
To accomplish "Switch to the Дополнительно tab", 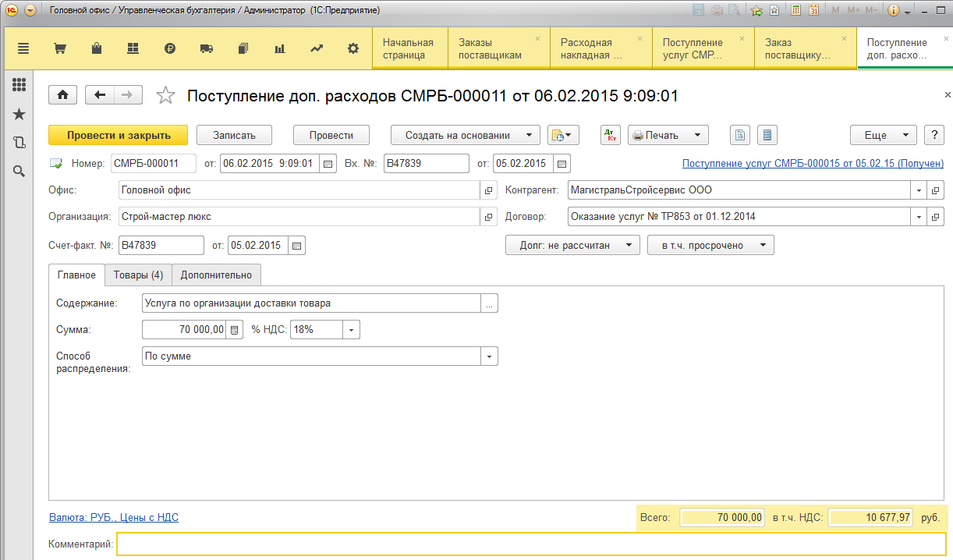I will tap(216, 275).
